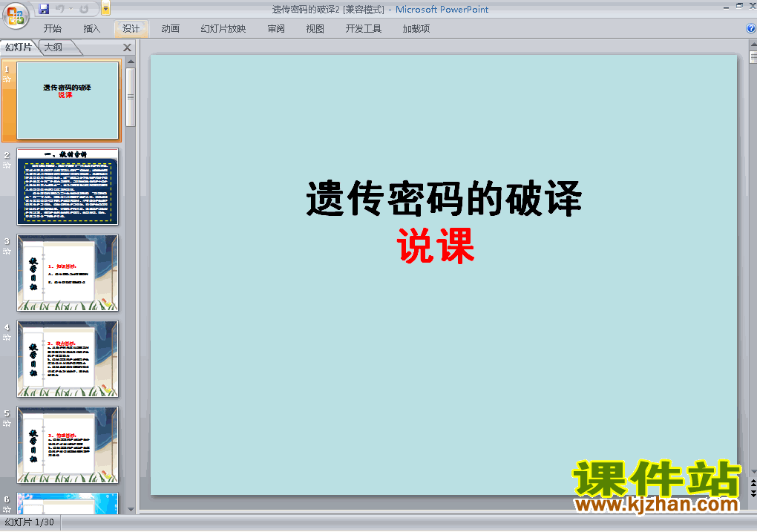Go to the next slide double-arrow button

point(753,493)
